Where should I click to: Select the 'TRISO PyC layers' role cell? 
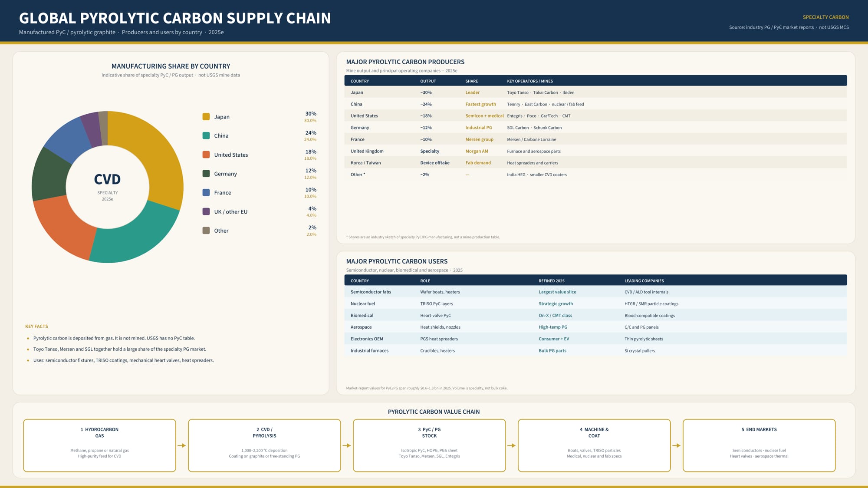pyautogui.click(x=436, y=303)
